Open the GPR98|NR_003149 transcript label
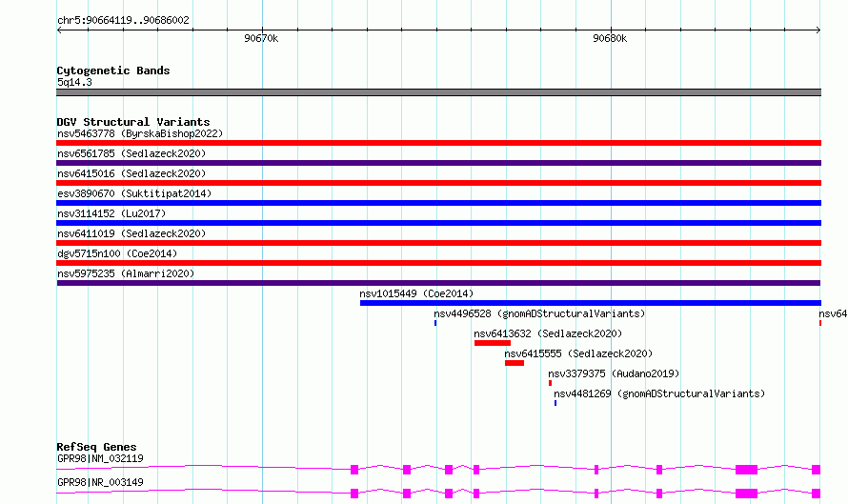Image resolution: width=848 pixels, height=504 pixels. pos(100,482)
